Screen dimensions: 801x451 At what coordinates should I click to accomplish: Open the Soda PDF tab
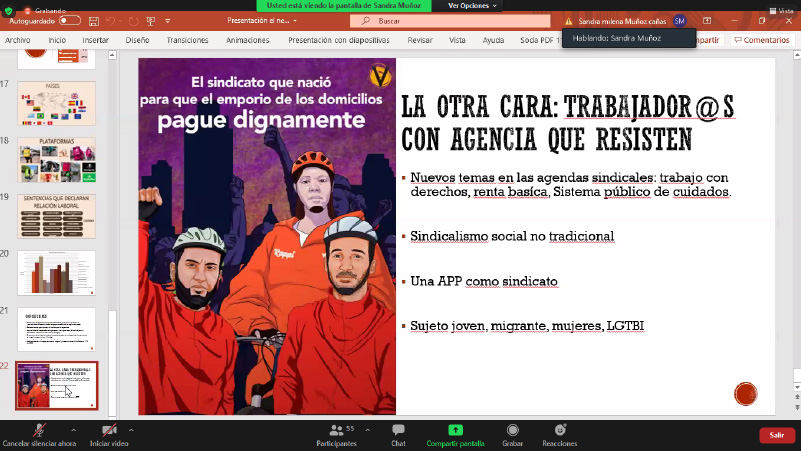tap(540, 40)
